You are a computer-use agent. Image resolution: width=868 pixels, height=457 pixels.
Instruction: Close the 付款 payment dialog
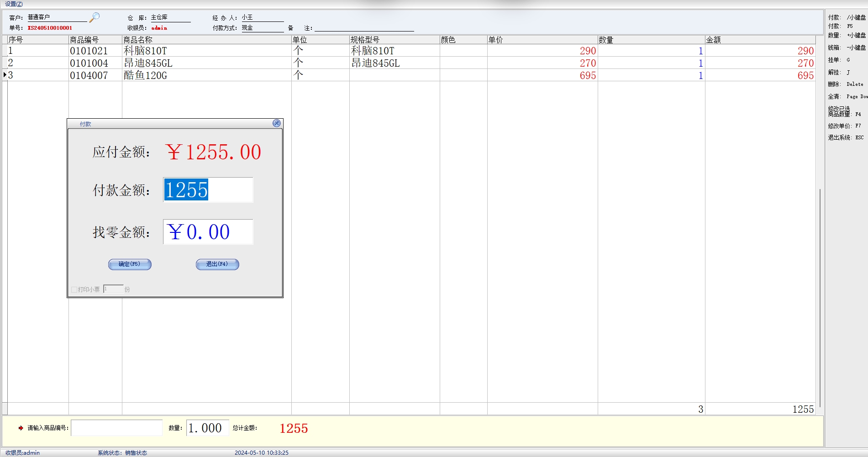coord(276,123)
